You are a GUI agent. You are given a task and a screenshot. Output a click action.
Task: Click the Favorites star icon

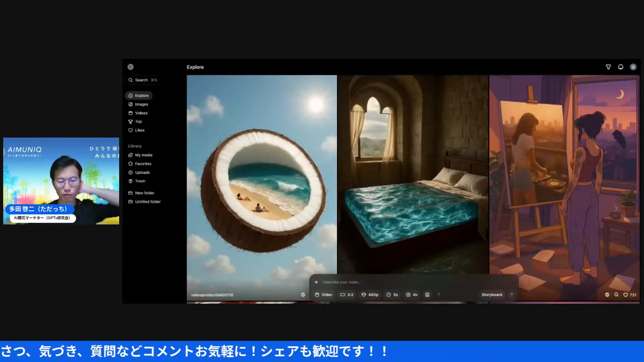click(130, 164)
